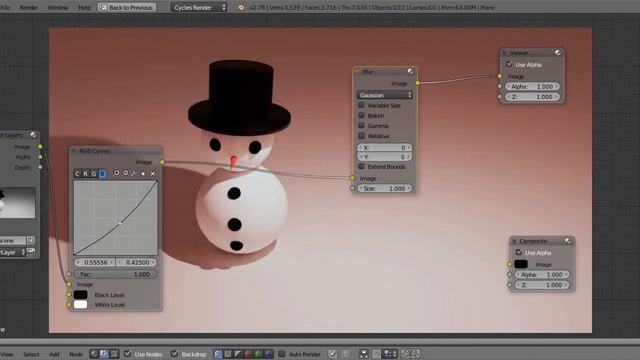This screenshot has width=640, height=360.
Task: Collapse the Blur node with its triangle
Action: pos(357,72)
